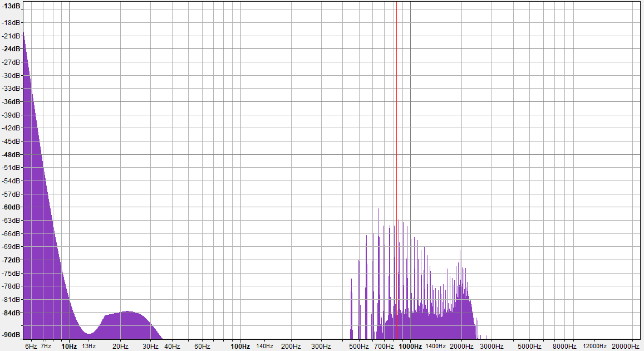The height and width of the screenshot is (351, 644).
Task: Click the -66dB axis label
Action: [11, 233]
